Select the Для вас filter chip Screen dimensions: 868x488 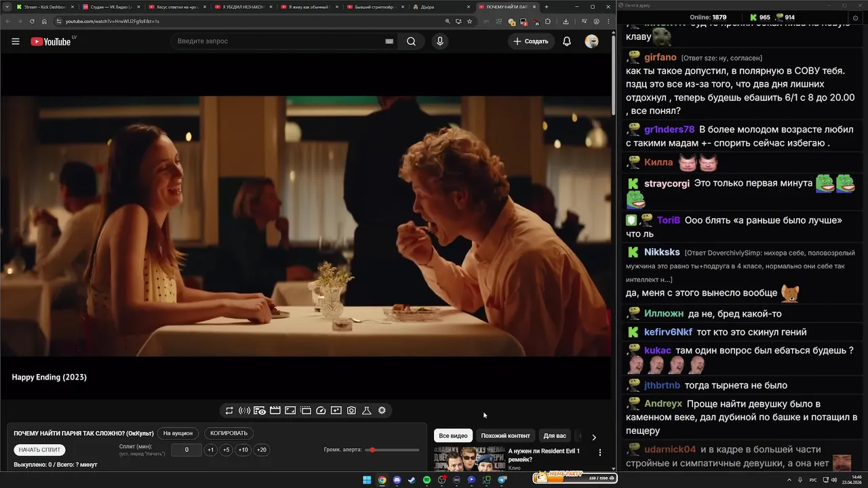pos(555,436)
